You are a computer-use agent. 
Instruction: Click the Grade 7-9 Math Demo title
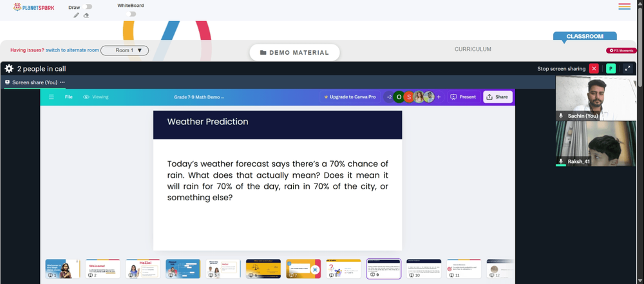click(199, 97)
